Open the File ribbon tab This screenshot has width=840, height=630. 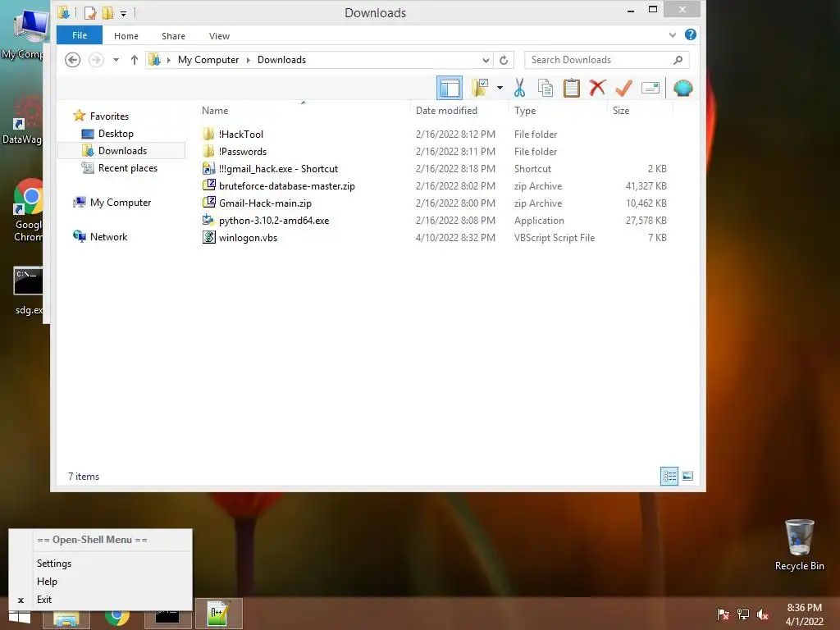(80, 35)
